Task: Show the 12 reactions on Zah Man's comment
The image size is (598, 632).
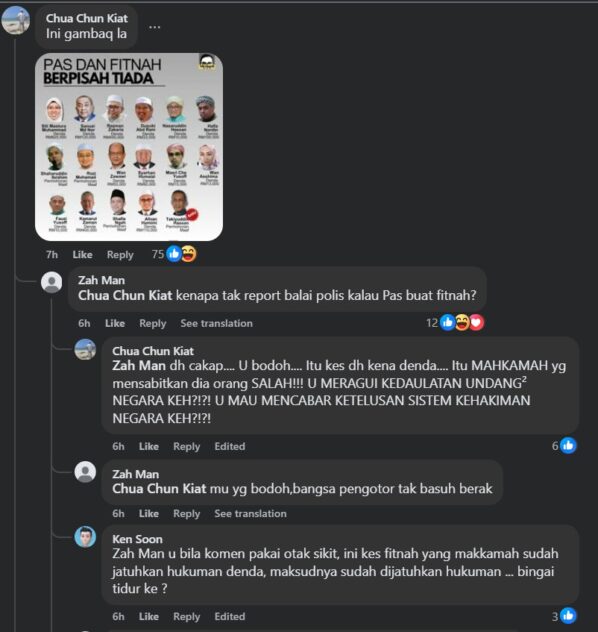Action: tap(455, 322)
